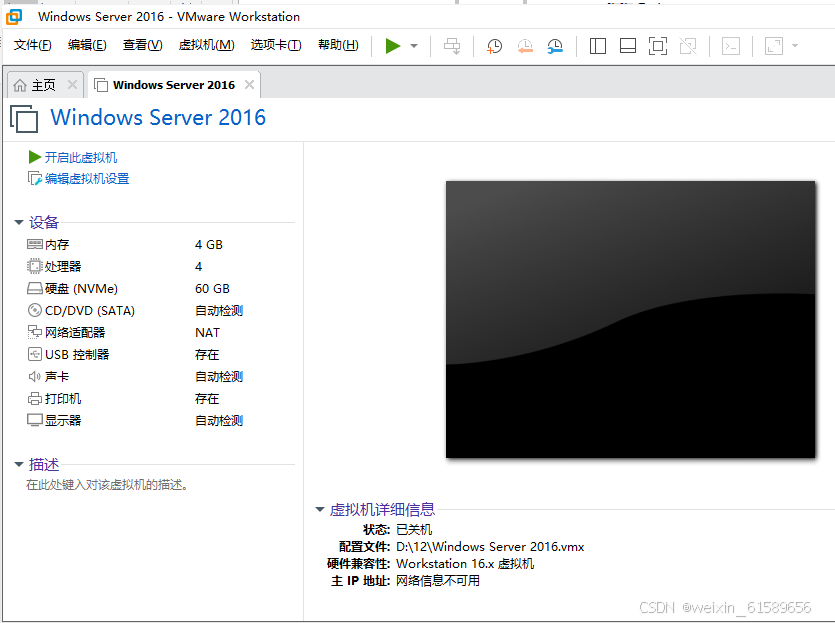Click the 打印机 printer icon
This screenshot has width=835, height=623.
[35, 398]
